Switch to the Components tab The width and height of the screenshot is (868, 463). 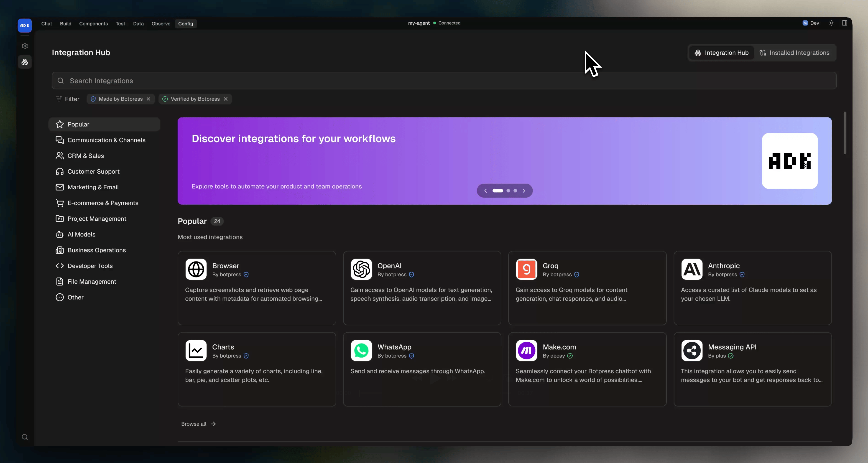tap(93, 24)
